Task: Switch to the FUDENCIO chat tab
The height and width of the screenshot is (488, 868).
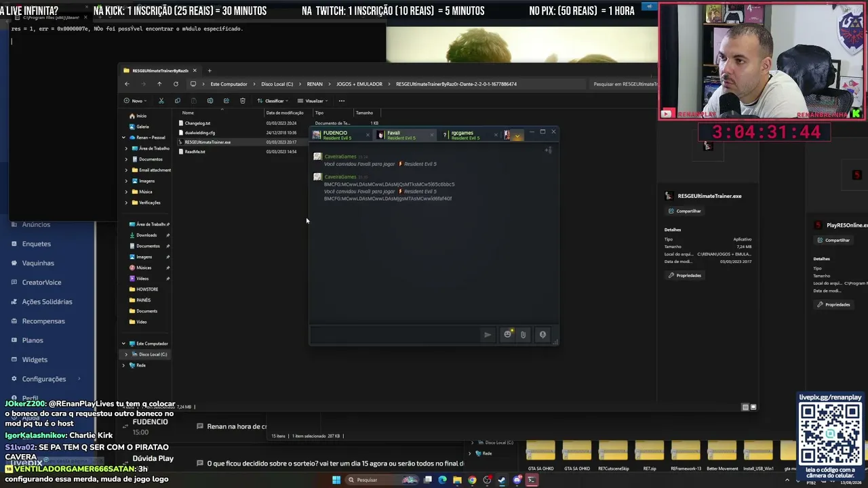Action: [339, 135]
